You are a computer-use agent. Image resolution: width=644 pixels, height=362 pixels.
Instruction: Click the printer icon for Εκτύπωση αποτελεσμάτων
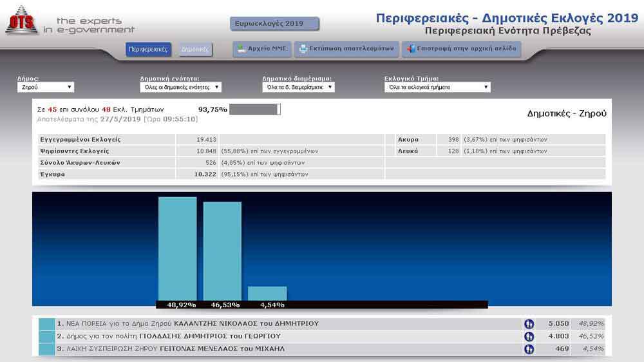click(303, 49)
